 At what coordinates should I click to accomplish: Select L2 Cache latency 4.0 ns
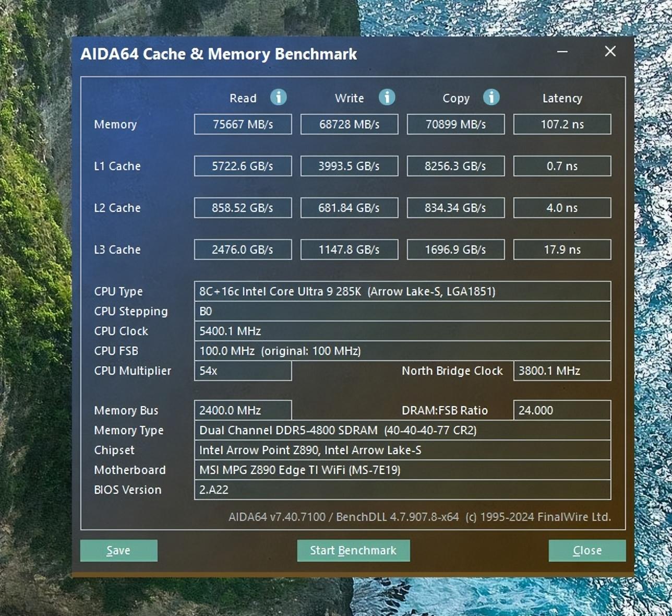click(x=562, y=208)
